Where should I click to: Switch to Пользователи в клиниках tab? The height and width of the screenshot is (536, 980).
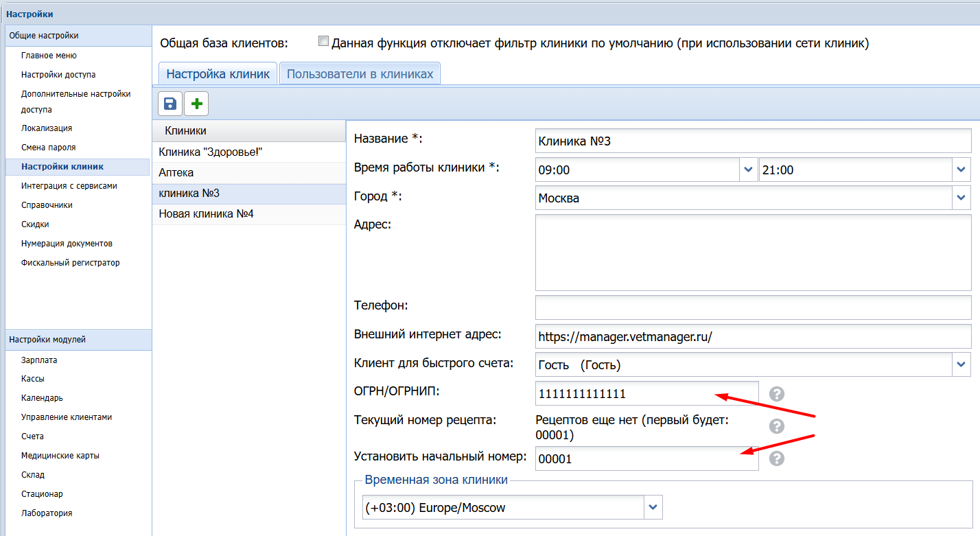(360, 73)
